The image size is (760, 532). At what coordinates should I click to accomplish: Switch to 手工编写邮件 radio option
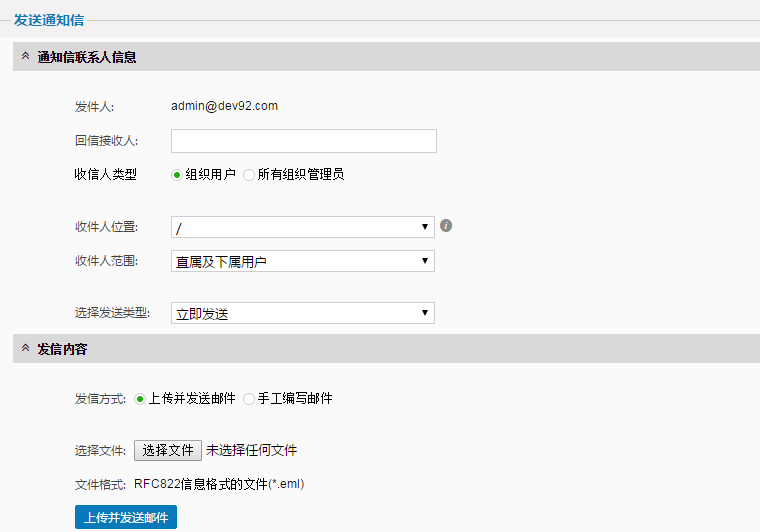249,399
